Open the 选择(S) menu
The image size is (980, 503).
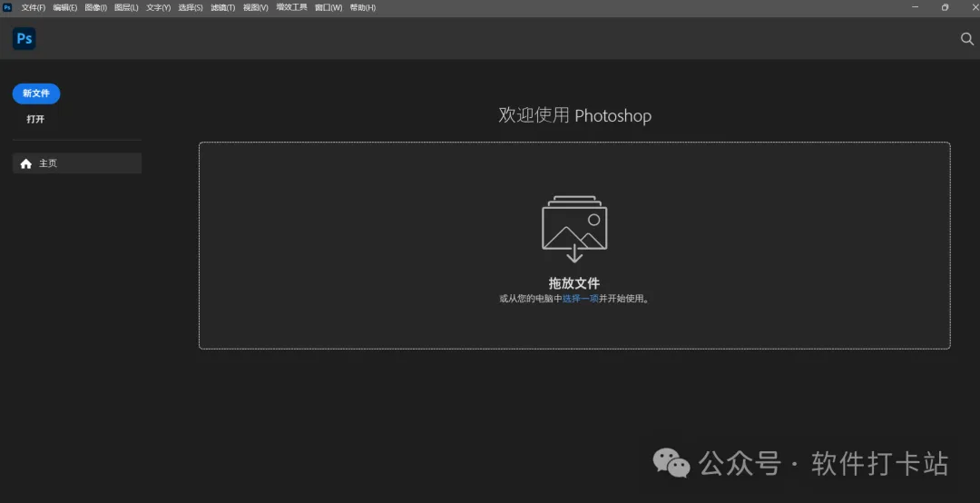[x=190, y=7]
